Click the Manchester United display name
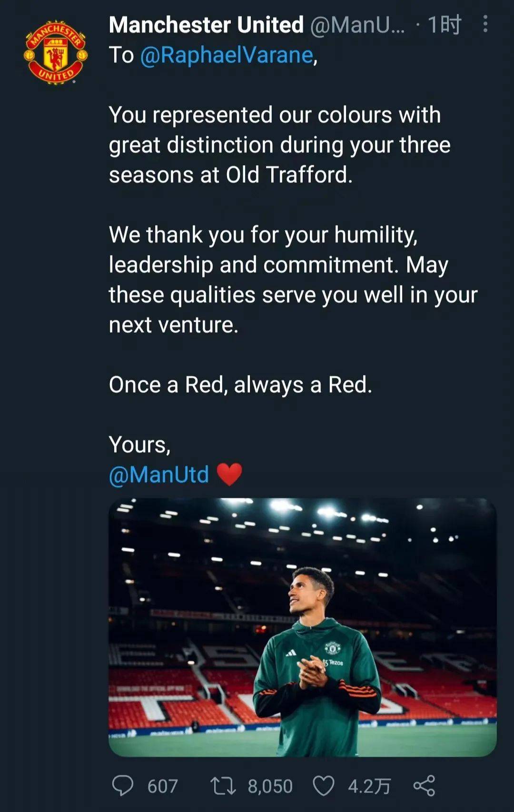514x812 pixels. pos(206,25)
